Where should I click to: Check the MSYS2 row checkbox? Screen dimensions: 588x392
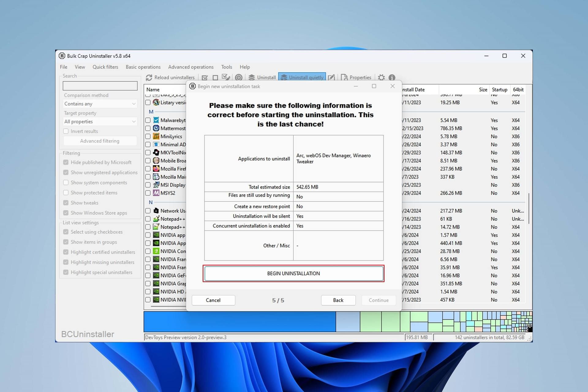(x=148, y=193)
